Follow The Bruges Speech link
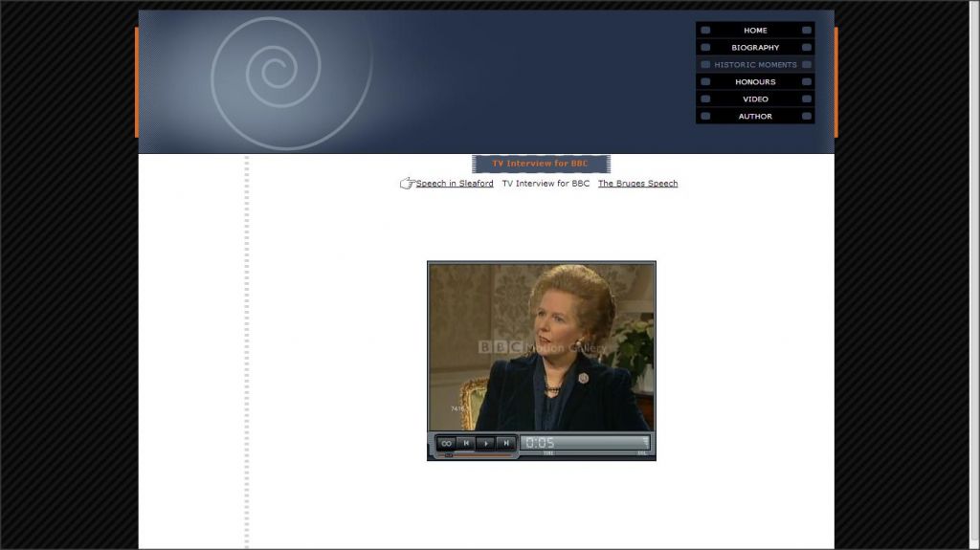Screen dimensions: 980x550 637,184
